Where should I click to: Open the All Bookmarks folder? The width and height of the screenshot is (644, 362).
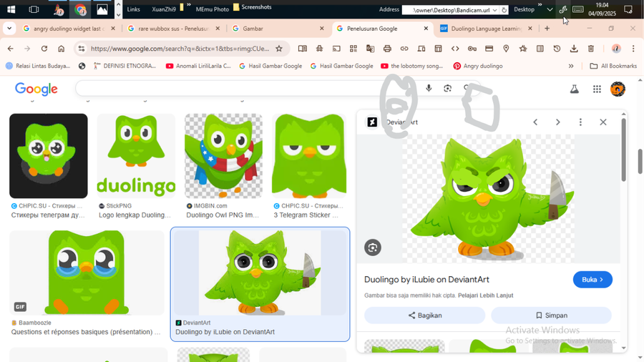pyautogui.click(x=613, y=66)
